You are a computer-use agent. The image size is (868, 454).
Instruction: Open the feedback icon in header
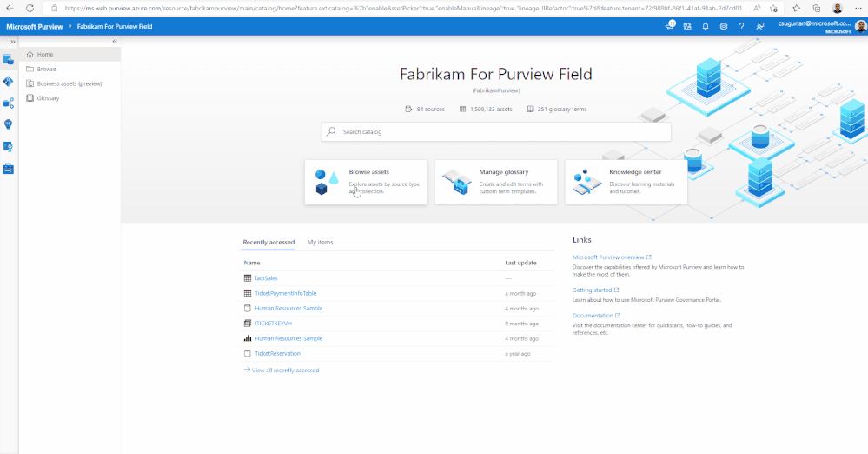click(760, 27)
